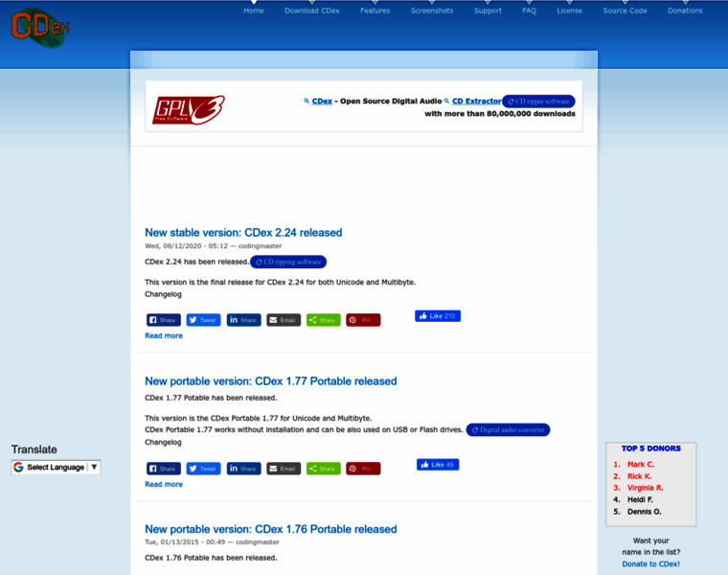Open the CDex 1.77 Portable released headline
Image resolution: width=728 pixels, height=575 pixels.
click(271, 381)
